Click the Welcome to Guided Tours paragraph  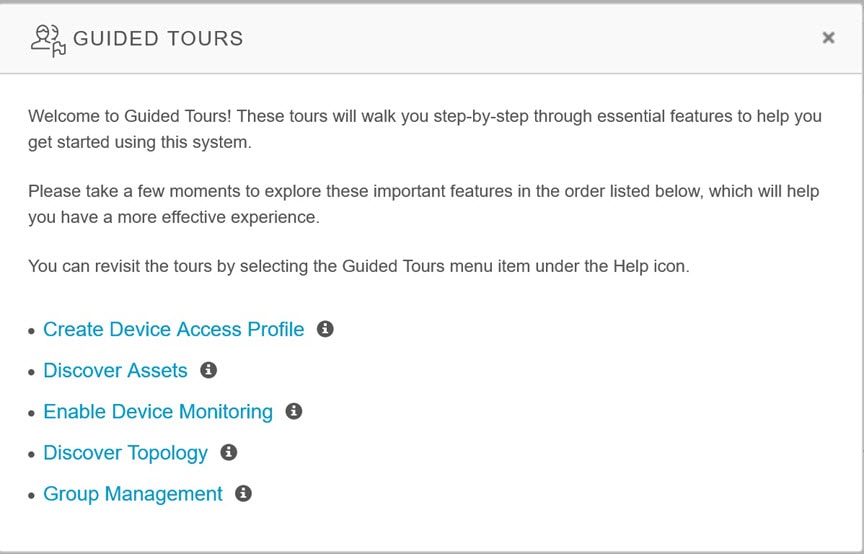coord(425,129)
